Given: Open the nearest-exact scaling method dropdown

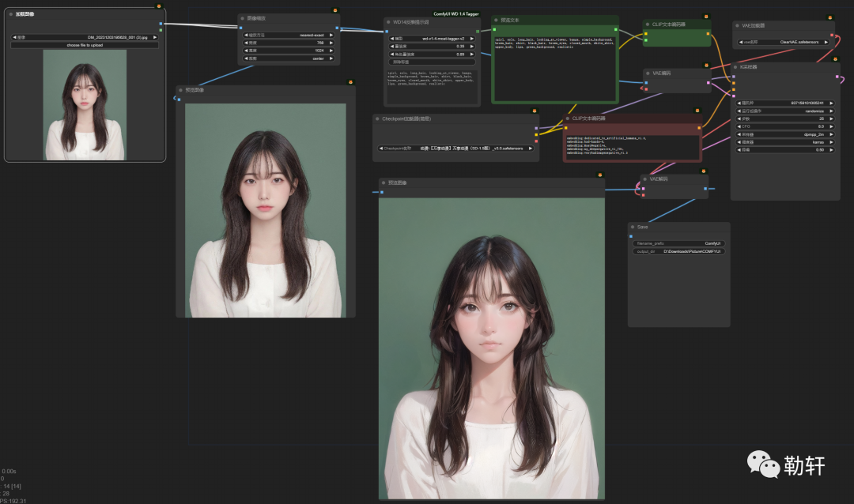Looking at the screenshot, I should pos(289,35).
